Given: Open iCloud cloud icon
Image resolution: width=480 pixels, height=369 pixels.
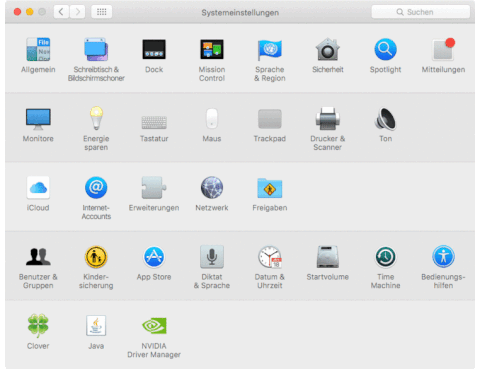Looking at the screenshot, I should pos(38,188).
